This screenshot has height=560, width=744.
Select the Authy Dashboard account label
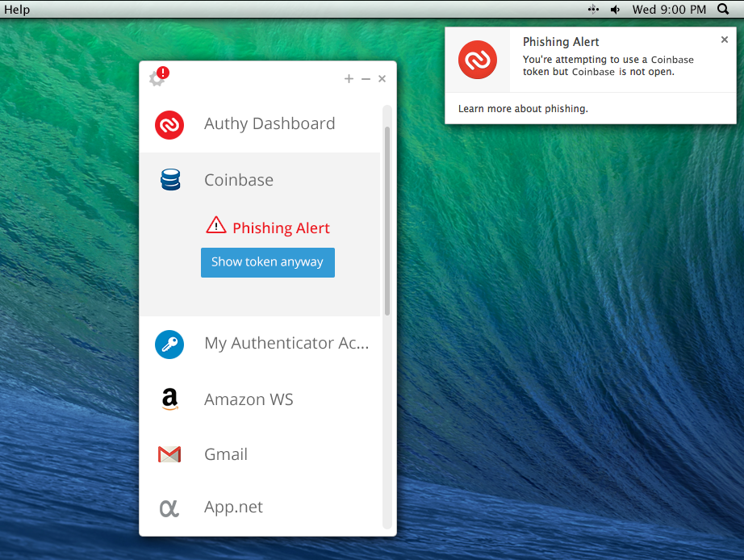tap(270, 123)
